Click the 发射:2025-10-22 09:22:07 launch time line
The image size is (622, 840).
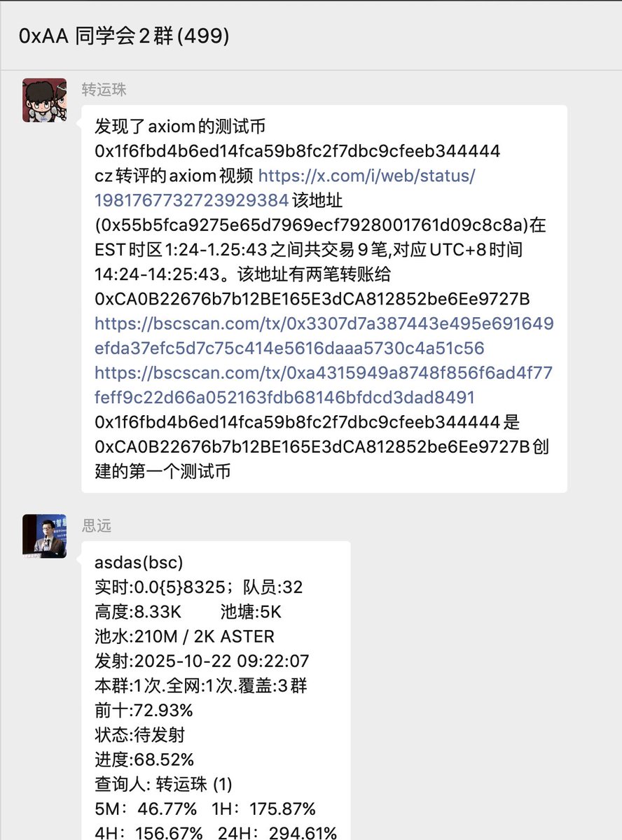pos(202,661)
